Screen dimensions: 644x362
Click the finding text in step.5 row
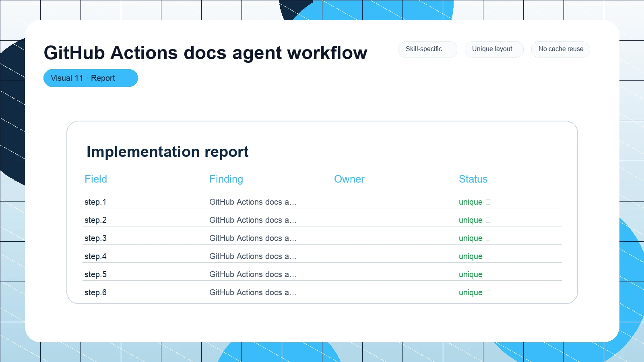coord(253,274)
